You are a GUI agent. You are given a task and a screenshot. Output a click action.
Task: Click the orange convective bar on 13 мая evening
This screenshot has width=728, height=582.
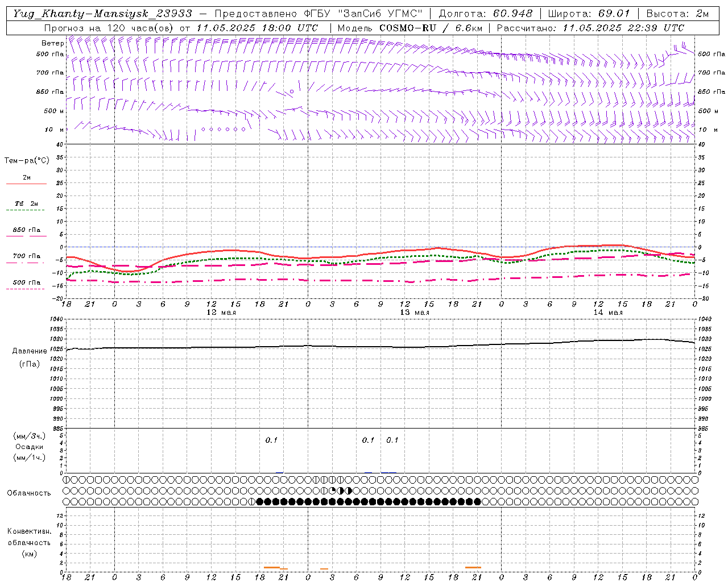(473, 567)
